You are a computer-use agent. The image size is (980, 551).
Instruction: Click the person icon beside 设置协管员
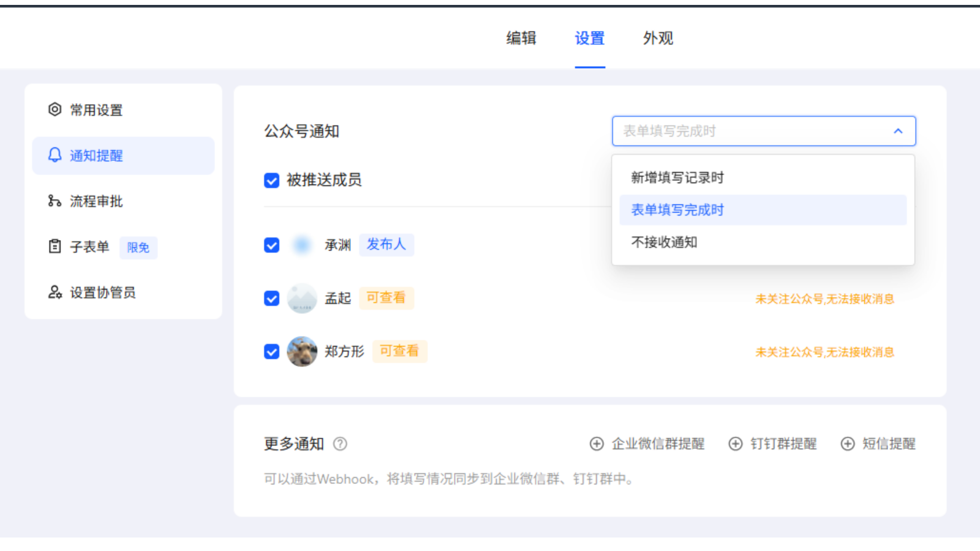[x=55, y=292]
